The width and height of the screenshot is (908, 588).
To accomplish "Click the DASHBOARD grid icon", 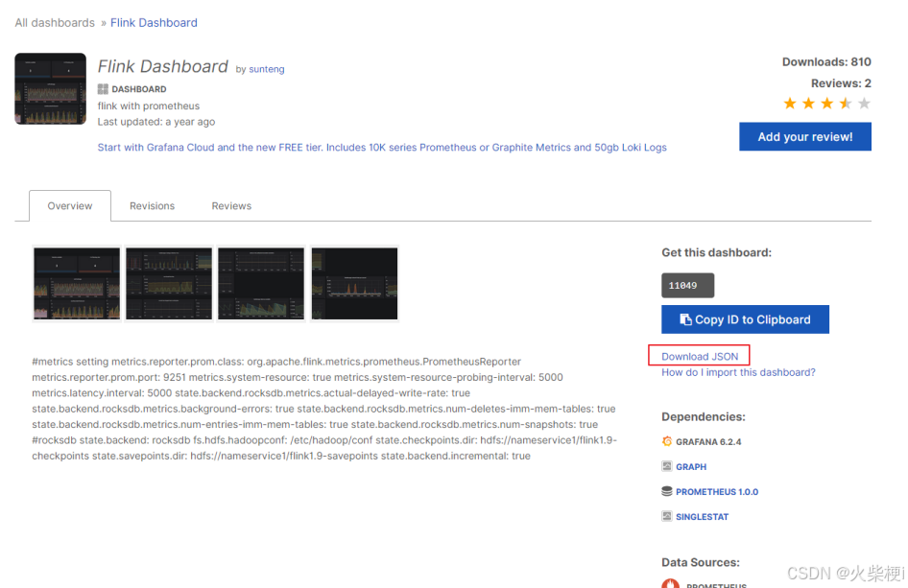I will point(103,89).
